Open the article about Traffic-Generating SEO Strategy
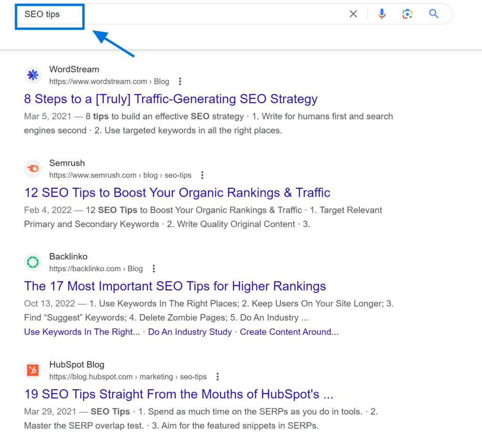Viewport: 482px width, 448px height. pos(170,99)
